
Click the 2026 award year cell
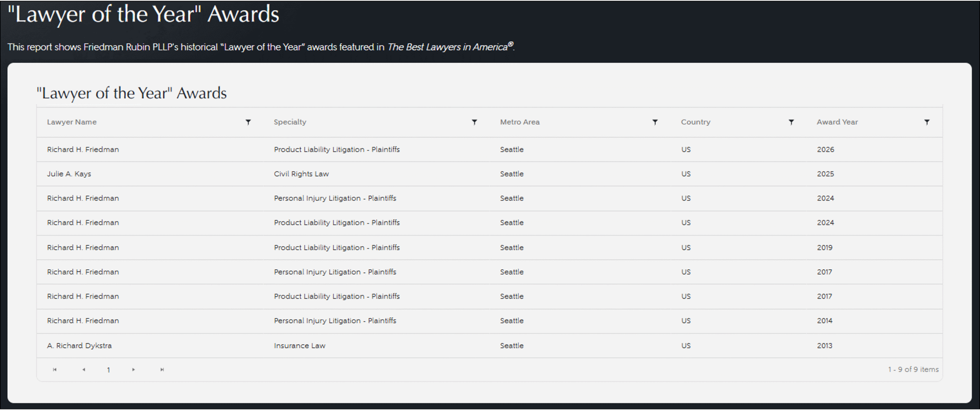click(825, 150)
